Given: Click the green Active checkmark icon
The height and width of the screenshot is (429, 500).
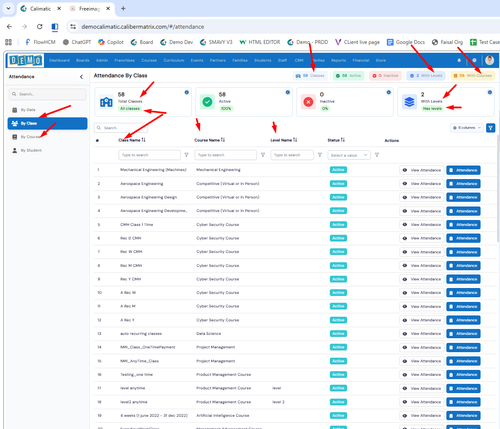Looking at the screenshot, I should click(207, 102).
